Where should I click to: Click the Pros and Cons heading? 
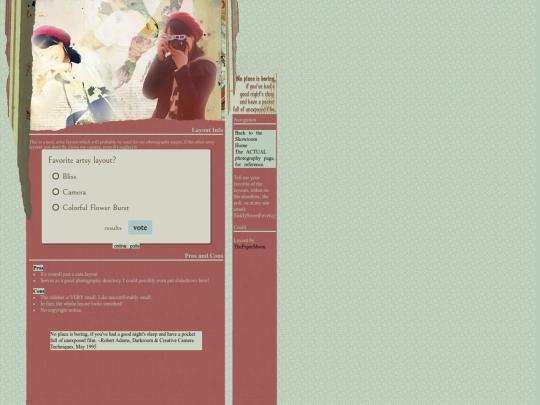204,256
